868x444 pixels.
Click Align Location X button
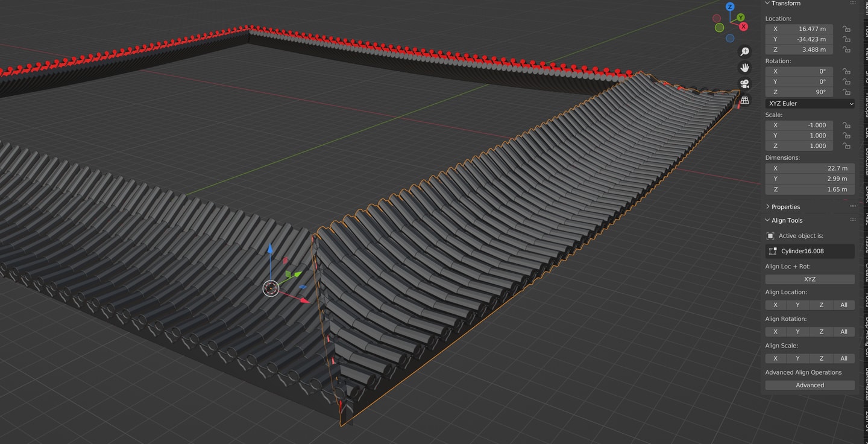coord(776,305)
